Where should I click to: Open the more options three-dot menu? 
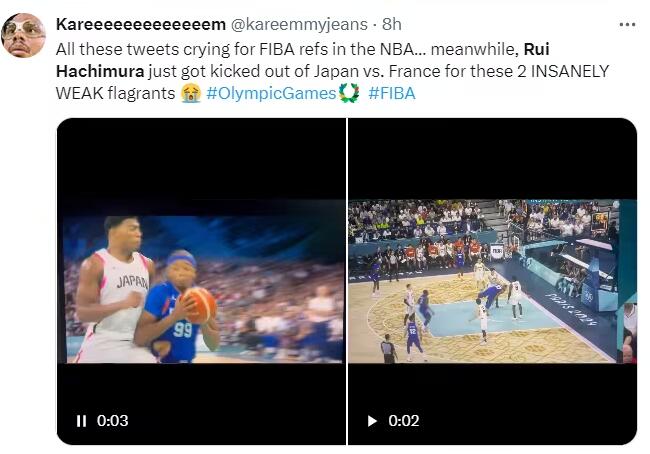pyautogui.click(x=627, y=25)
